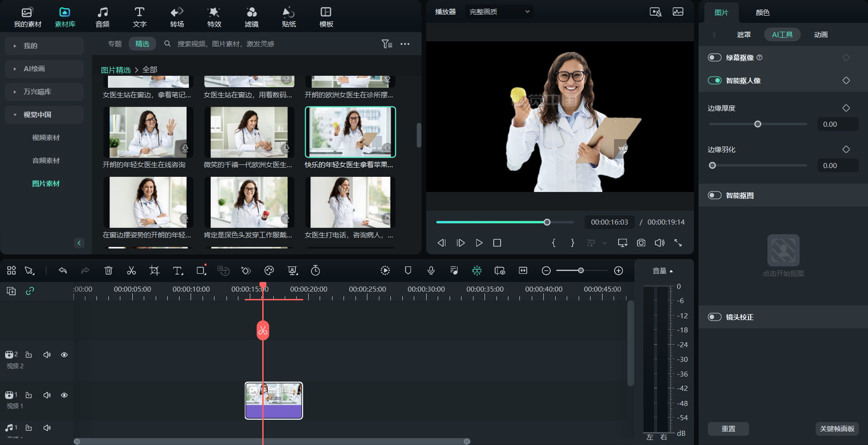This screenshot has width=868, height=445.
Task: Disable the 智能抠人像 portrait cutout toggle
Action: click(715, 80)
